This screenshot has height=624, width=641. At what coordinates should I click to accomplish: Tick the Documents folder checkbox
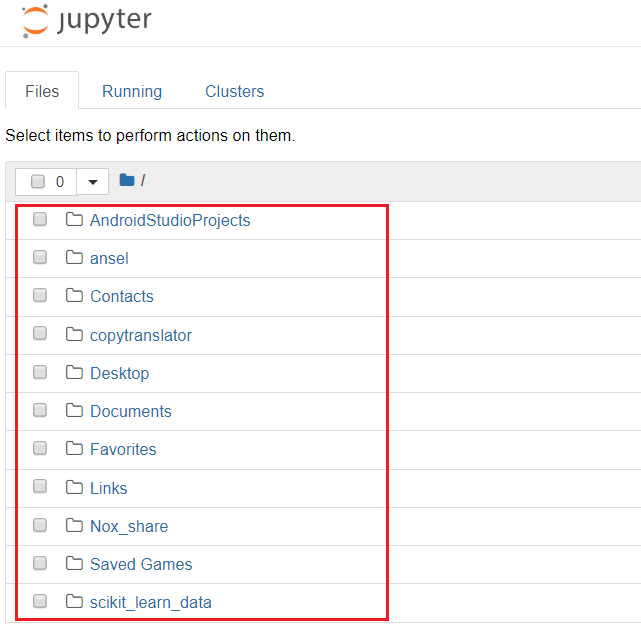coord(40,410)
